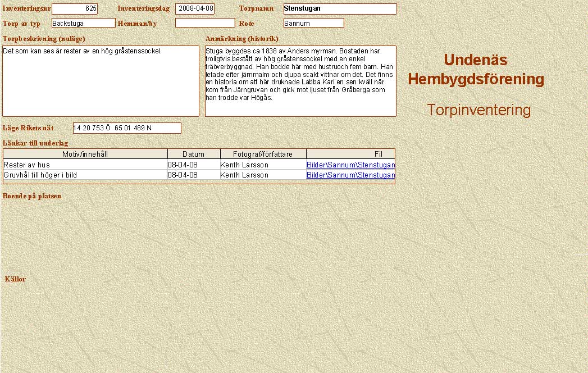Click the Gruvhål till höger i bild cell
The width and height of the screenshot is (588, 373).
coord(84,175)
